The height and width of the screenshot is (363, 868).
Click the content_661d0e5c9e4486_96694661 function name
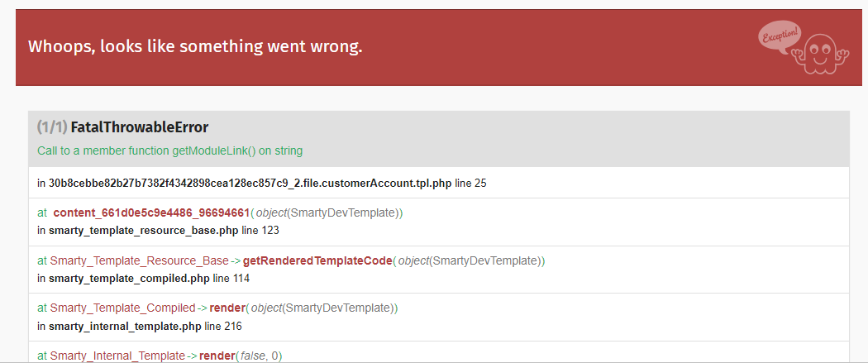pos(151,213)
